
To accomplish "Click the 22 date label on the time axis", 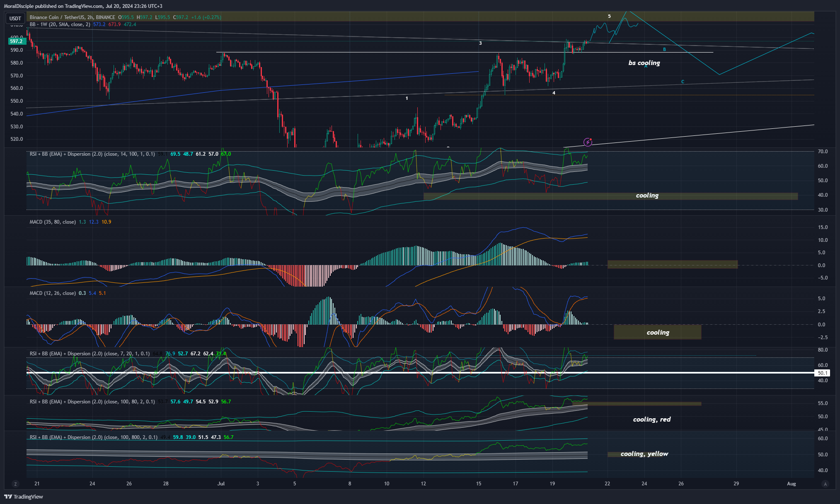I will tap(607, 484).
